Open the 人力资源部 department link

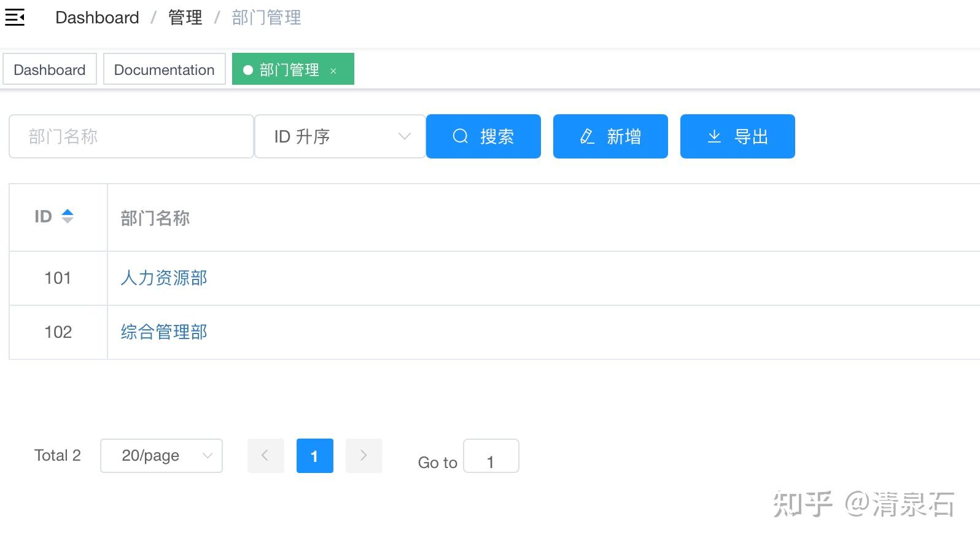164,278
